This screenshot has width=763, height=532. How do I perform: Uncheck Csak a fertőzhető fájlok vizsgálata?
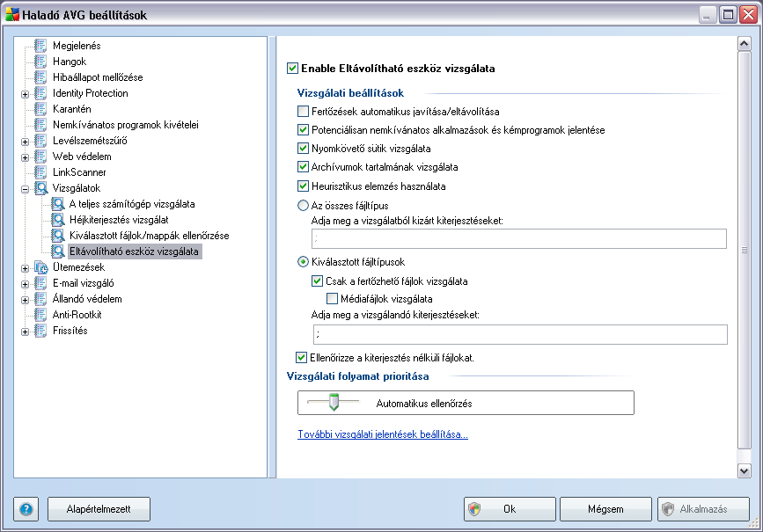[x=318, y=281]
